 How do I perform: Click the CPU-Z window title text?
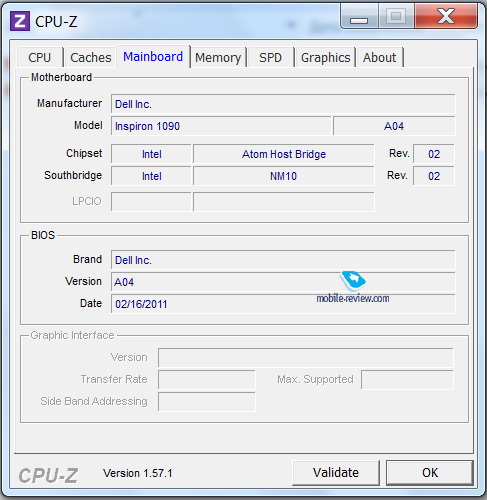(x=56, y=22)
